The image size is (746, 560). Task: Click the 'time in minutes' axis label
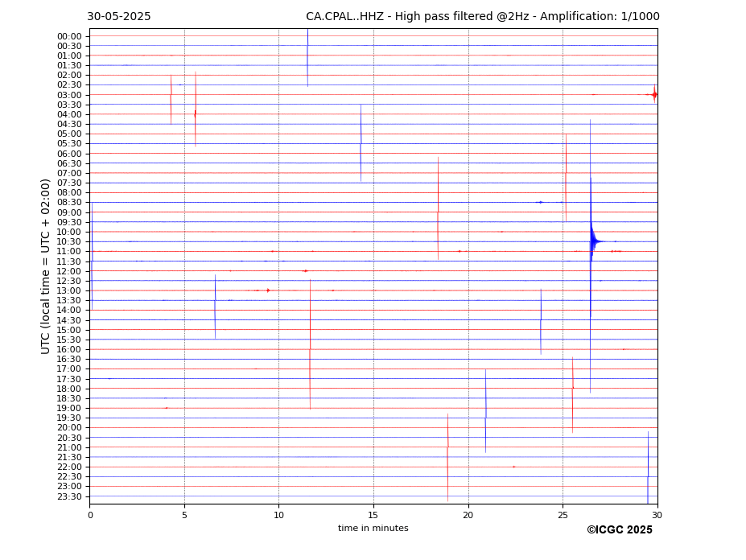[x=373, y=528]
